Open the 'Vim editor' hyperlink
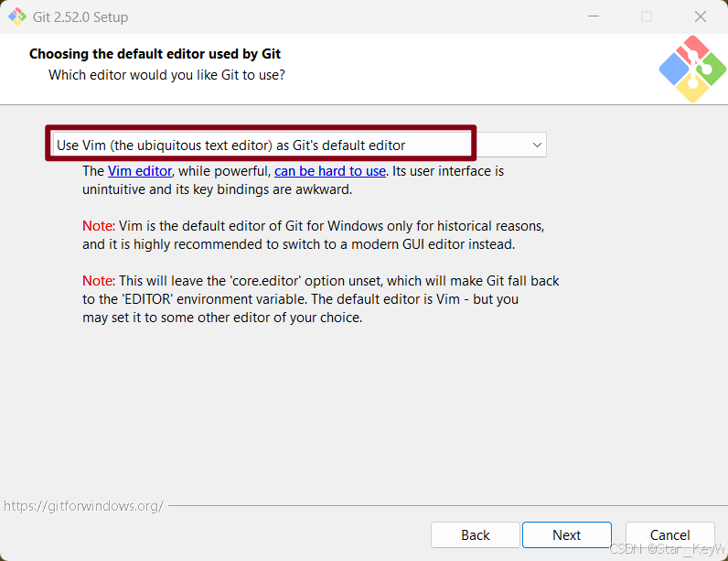 point(140,171)
